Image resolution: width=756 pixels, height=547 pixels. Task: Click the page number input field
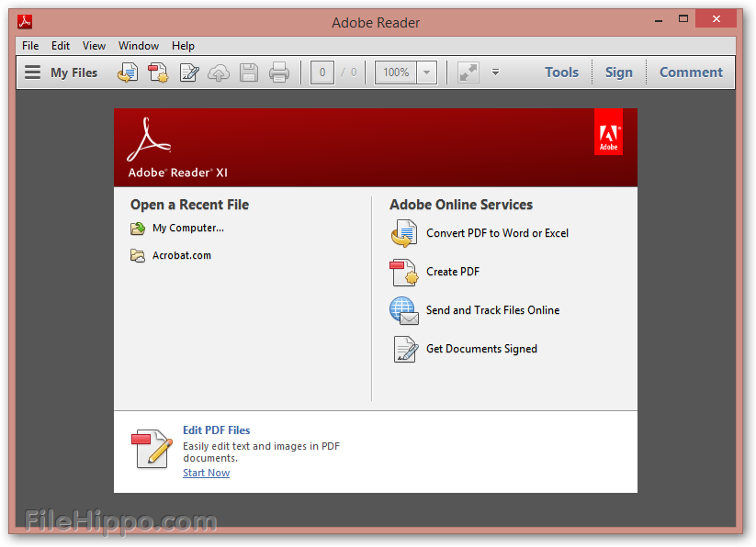point(322,73)
